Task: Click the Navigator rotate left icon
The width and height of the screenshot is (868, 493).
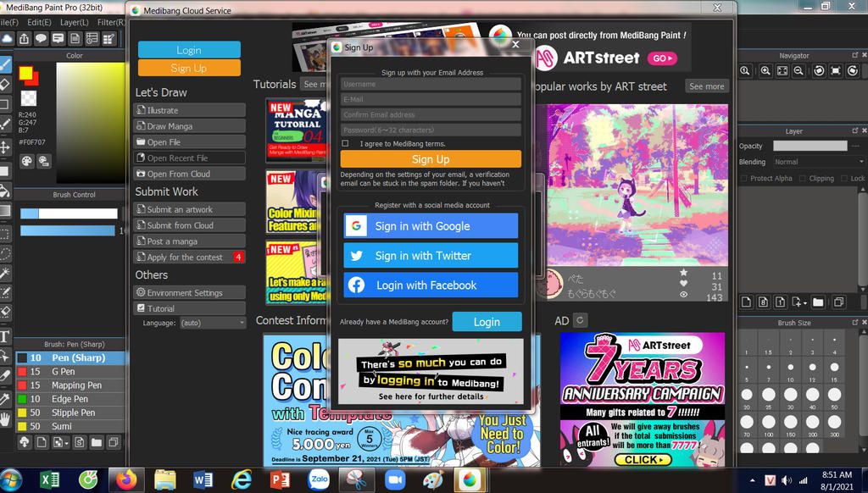Action: pos(820,71)
